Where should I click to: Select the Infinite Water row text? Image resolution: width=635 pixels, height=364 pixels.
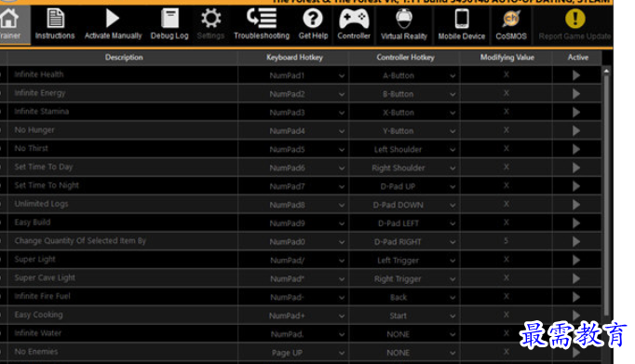38,333
